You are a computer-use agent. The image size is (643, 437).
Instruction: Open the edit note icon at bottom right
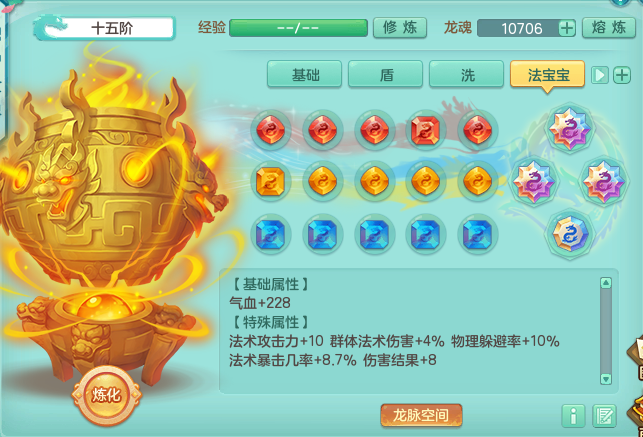click(x=604, y=416)
